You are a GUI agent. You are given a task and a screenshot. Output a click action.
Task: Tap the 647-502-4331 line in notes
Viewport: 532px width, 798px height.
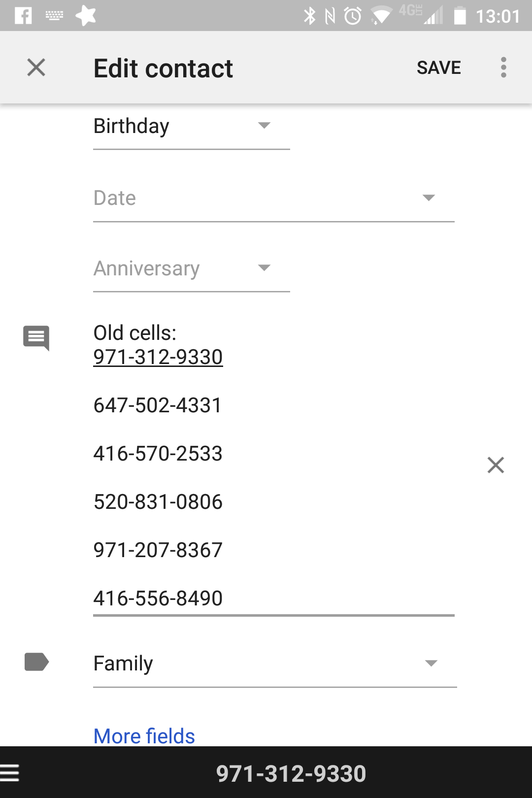158,405
